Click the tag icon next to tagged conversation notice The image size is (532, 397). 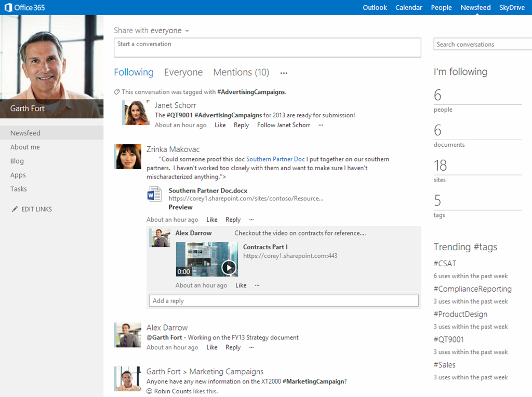(117, 92)
